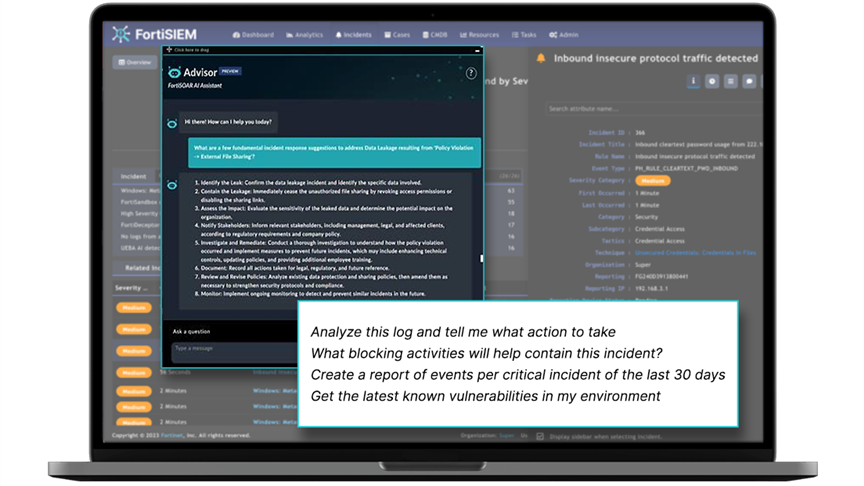Click the Incident ID value 366
The height and width of the screenshot is (486, 864).
click(x=640, y=133)
